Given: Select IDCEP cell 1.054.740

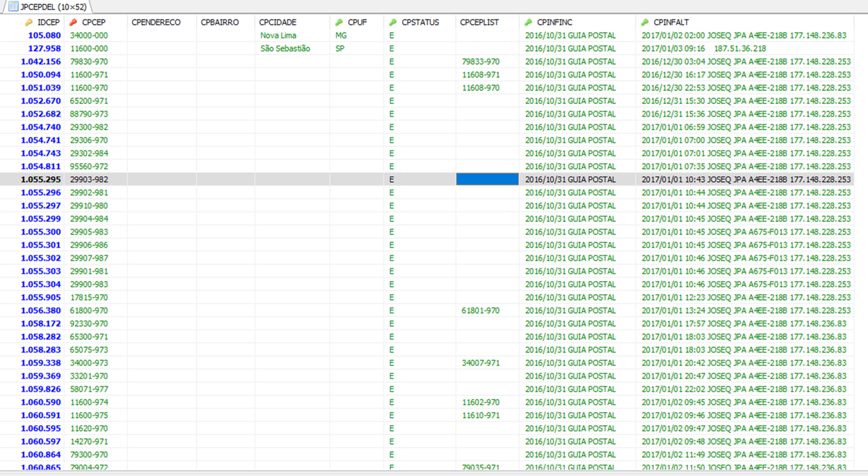Looking at the screenshot, I should pos(41,127).
